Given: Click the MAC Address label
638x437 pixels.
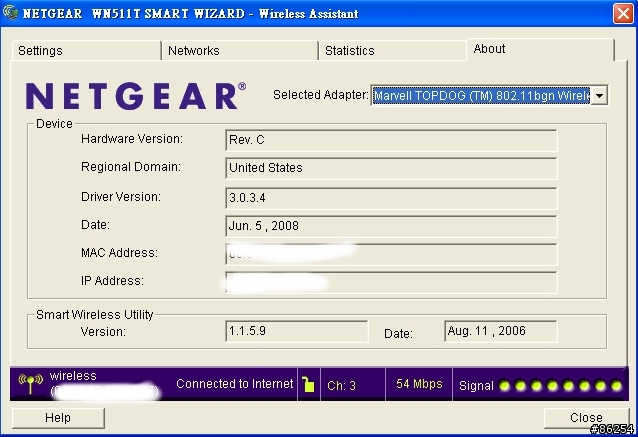Looking at the screenshot, I should point(119,253).
